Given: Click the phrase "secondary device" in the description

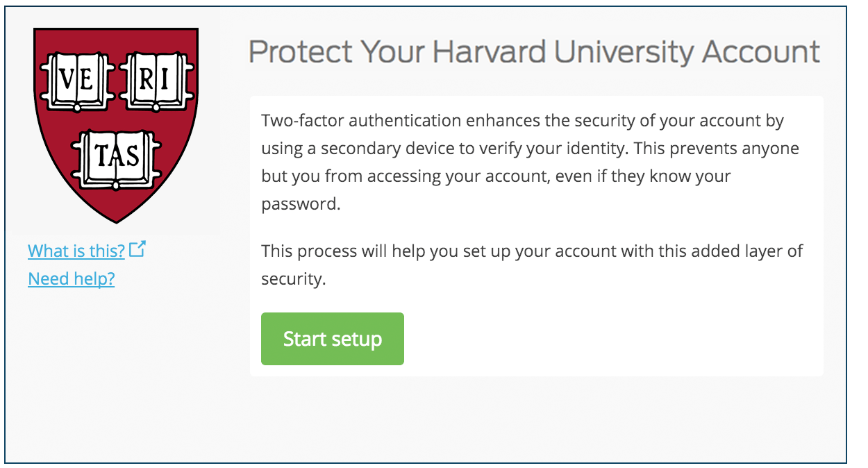Looking at the screenshot, I should [x=371, y=149].
